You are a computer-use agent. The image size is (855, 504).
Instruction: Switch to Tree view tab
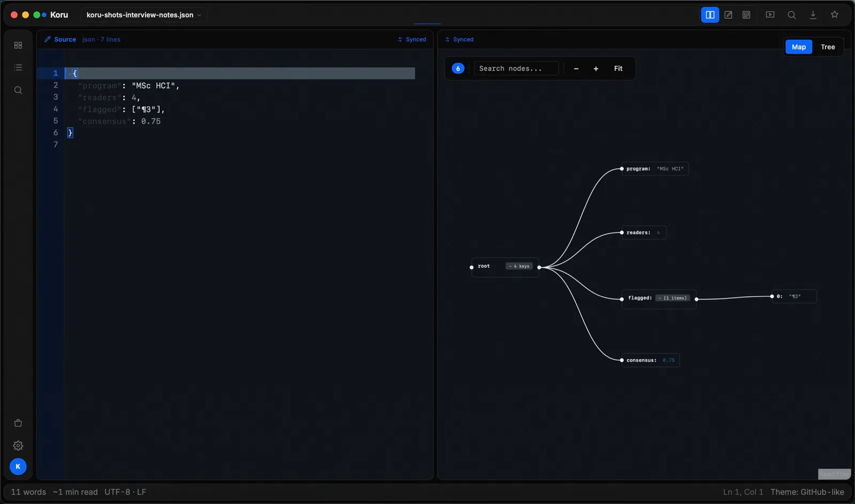coord(828,47)
